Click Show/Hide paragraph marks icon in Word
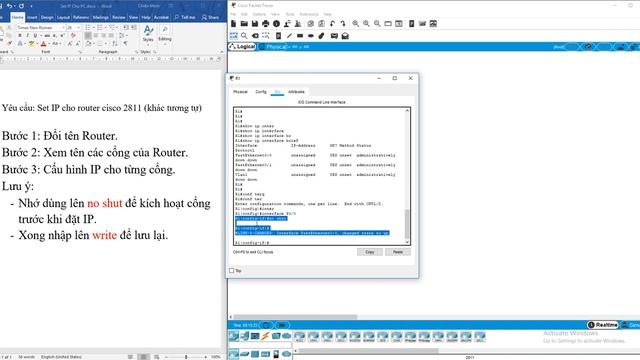The width and height of the screenshot is (640, 360). click(125, 44)
